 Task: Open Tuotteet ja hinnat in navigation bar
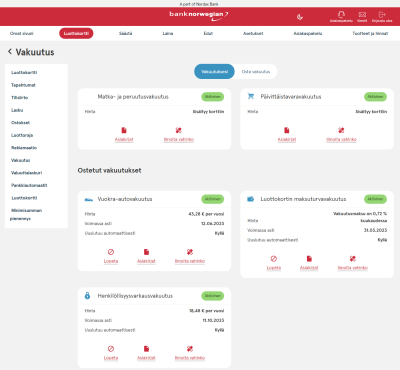[370, 33]
